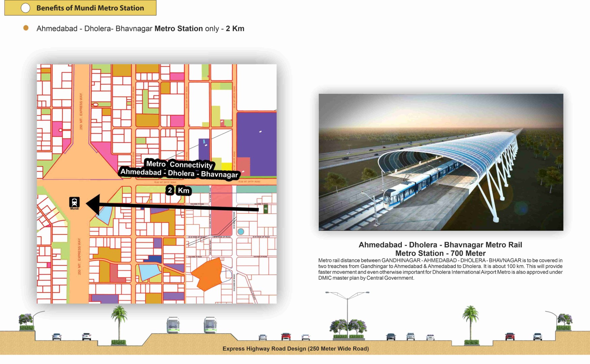Click the green number 46 map marker
590x364 pixels.
pyautogui.click(x=265, y=209)
